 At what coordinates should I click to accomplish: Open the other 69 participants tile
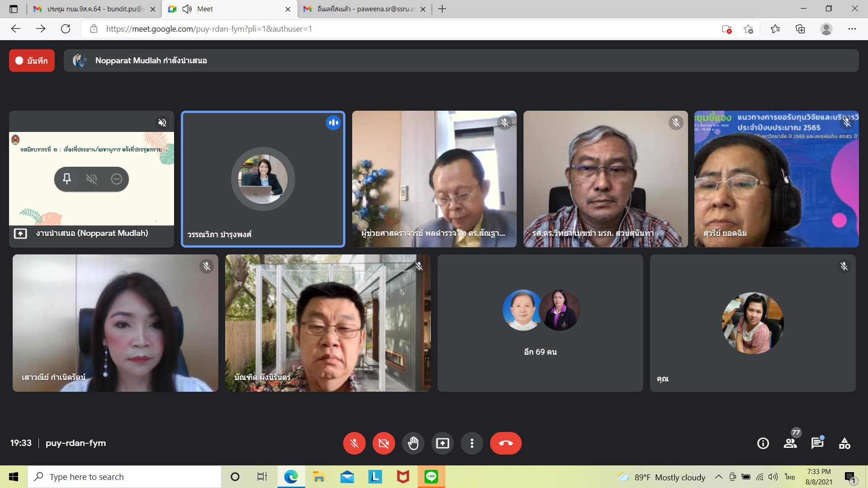pos(540,323)
